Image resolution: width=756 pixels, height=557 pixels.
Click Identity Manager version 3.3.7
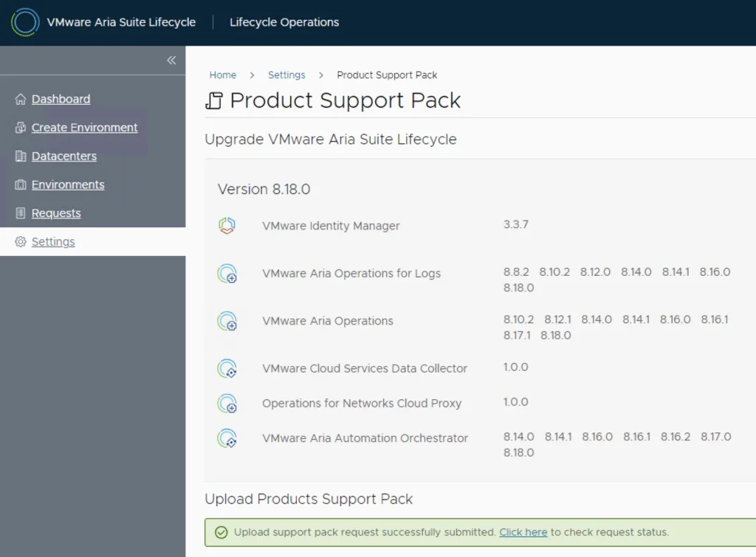(516, 224)
